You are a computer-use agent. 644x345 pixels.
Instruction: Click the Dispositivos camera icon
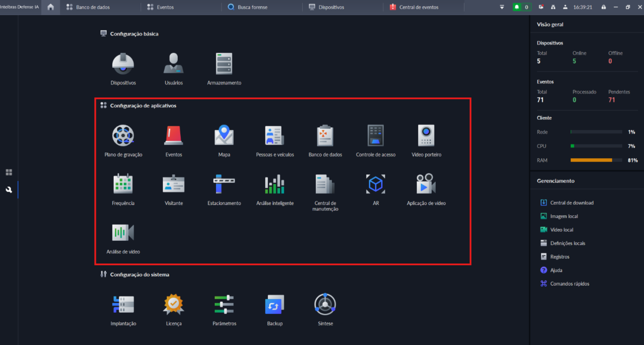coord(123,64)
